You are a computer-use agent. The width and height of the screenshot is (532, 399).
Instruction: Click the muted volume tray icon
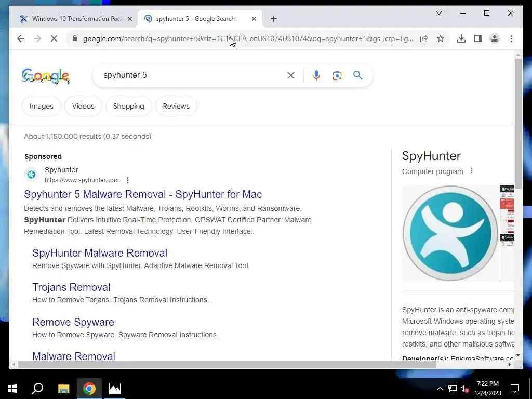click(x=465, y=389)
